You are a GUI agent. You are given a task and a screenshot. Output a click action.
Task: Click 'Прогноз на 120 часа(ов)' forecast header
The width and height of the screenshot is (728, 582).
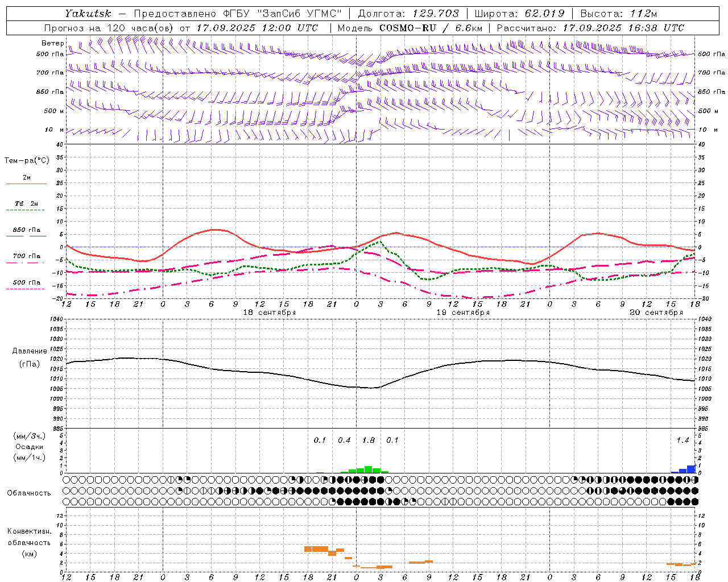109,28
